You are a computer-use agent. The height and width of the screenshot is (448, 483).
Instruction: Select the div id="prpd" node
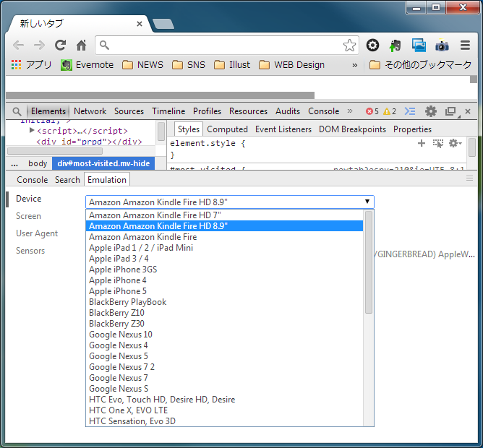coord(90,142)
